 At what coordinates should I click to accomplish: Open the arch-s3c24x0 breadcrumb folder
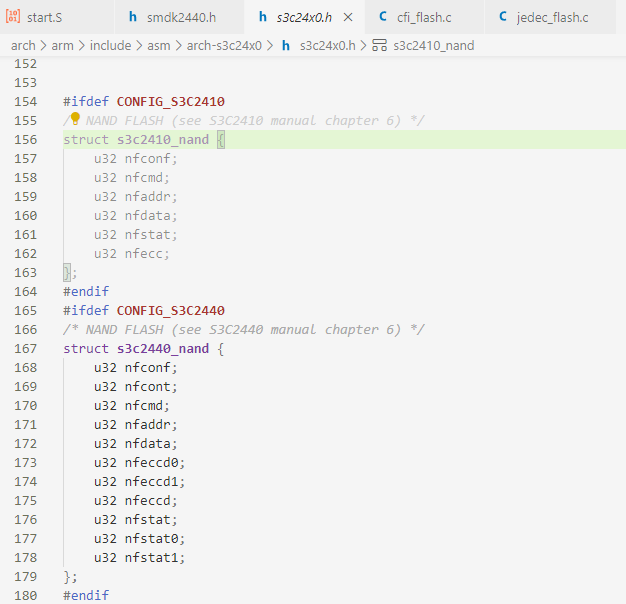click(x=224, y=46)
